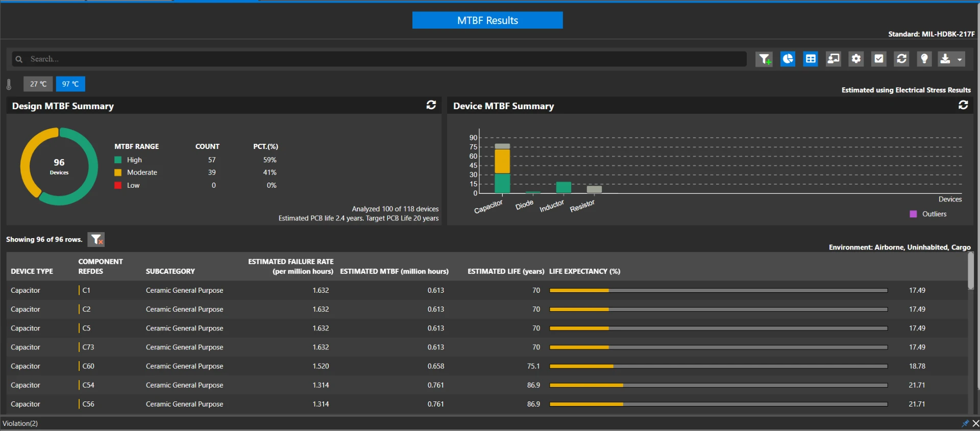Select the C1 capacitor row refdes

[x=86, y=290]
